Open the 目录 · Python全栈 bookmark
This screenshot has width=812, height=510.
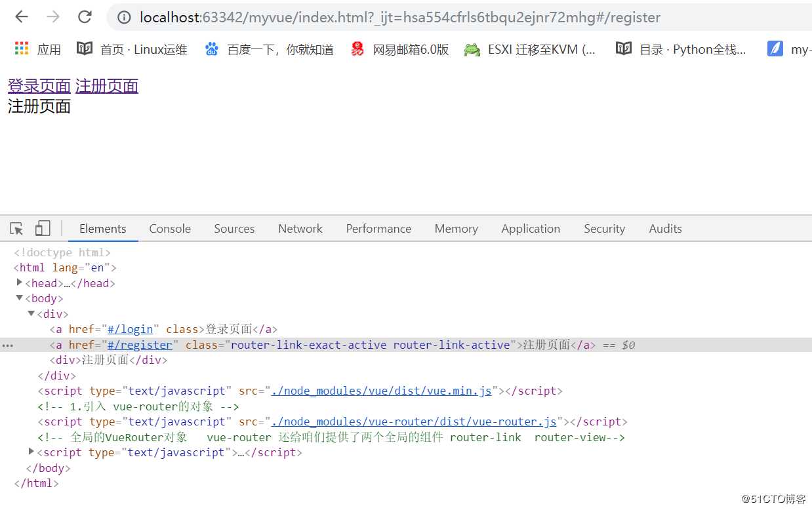681,49
